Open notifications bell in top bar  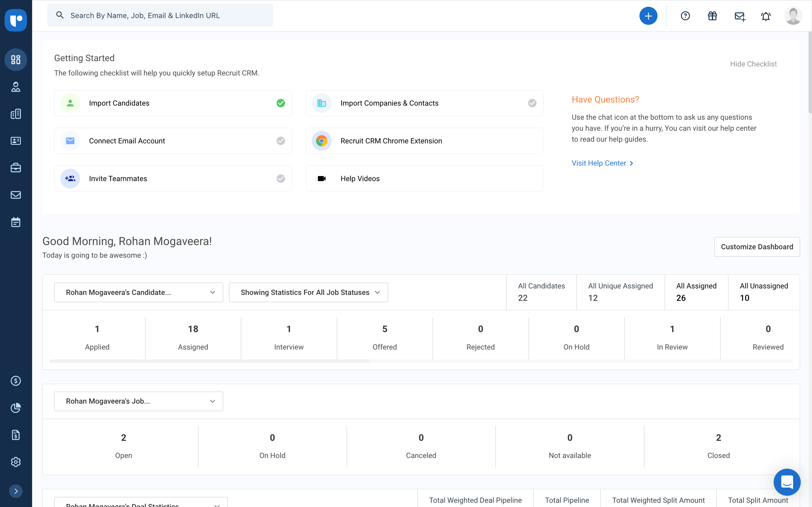click(x=766, y=16)
